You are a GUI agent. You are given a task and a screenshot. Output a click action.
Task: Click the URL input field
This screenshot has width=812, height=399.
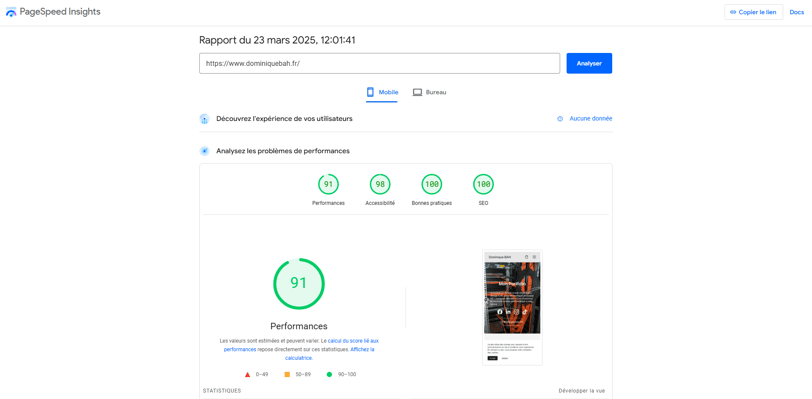click(380, 63)
